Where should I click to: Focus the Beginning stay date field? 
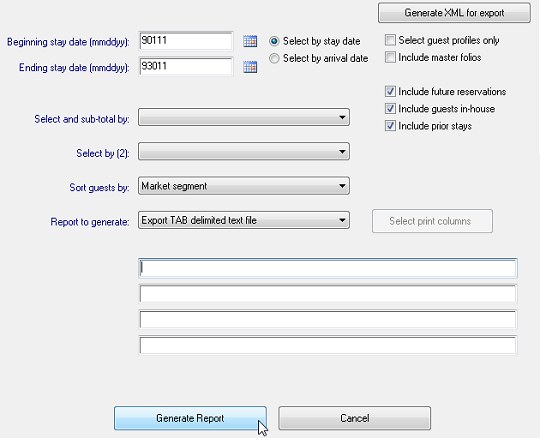186,41
